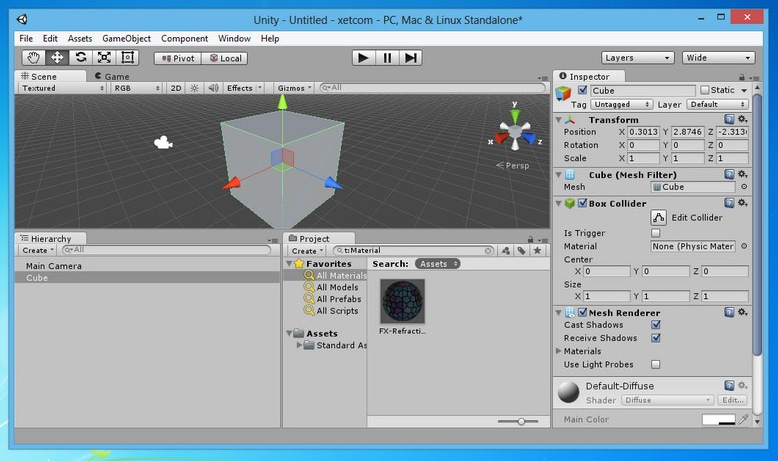Click the Edit Collider icon button
This screenshot has height=461, width=778.
click(x=658, y=217)
